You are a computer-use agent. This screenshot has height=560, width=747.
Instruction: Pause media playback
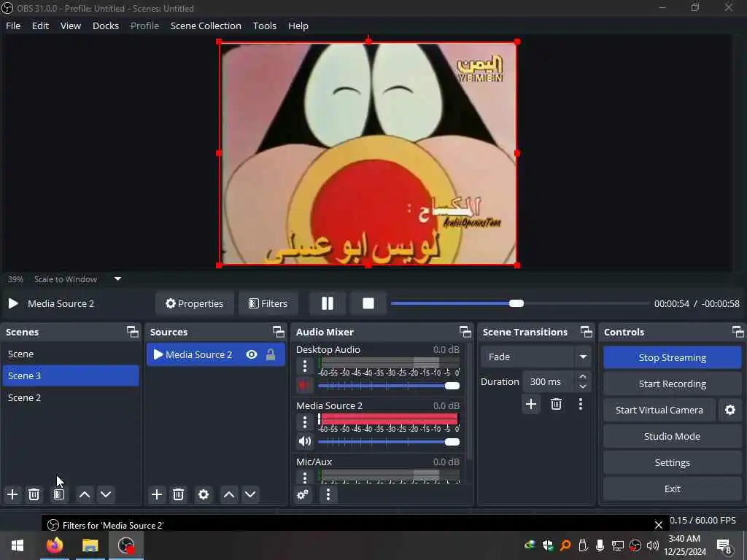coord(328,303)
